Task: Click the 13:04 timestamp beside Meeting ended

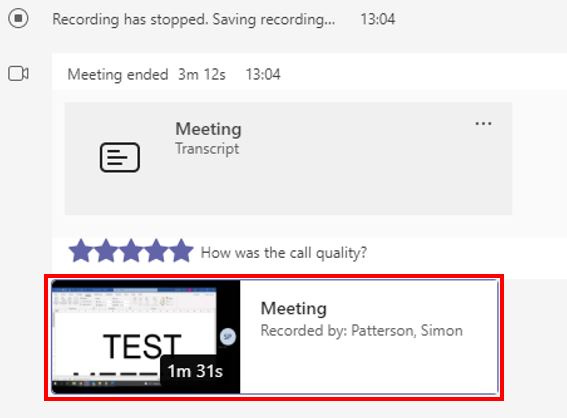Action: point(263,75)
